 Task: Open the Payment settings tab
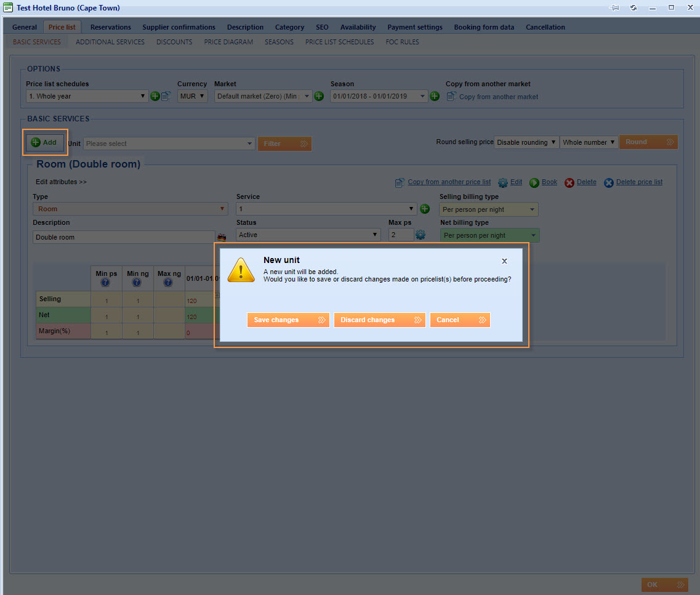[x=415, y=27]
